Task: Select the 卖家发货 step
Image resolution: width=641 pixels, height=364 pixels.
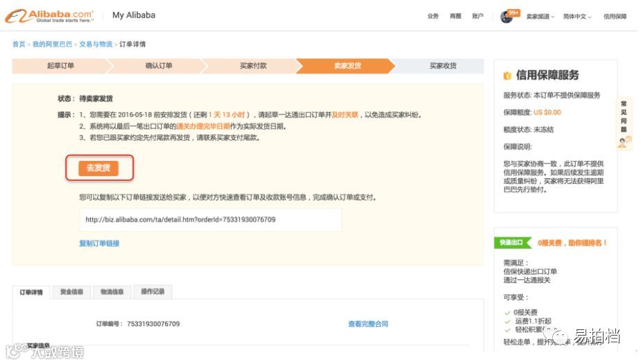Action: (348, 66)
